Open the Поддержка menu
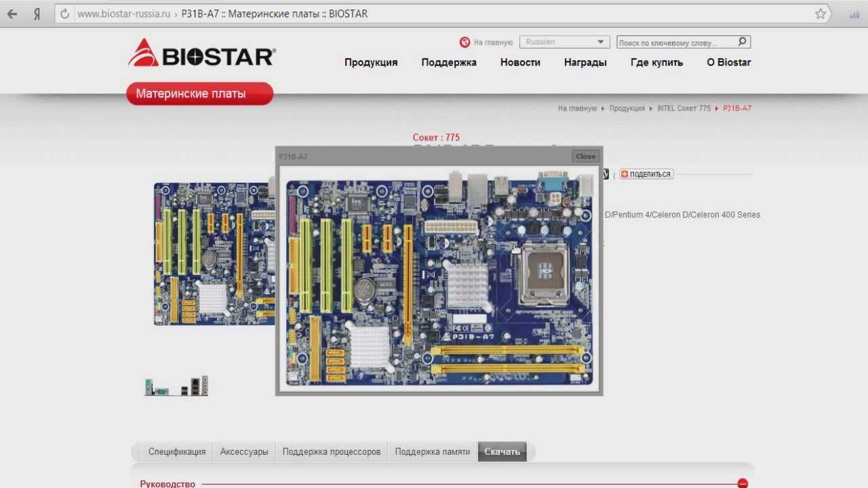The image size is (868, 488). click(x=449, y=62)
